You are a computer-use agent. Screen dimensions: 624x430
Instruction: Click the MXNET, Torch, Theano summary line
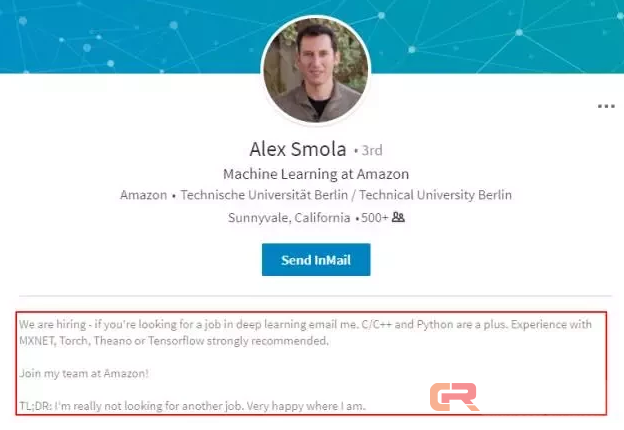coord(173,341)
